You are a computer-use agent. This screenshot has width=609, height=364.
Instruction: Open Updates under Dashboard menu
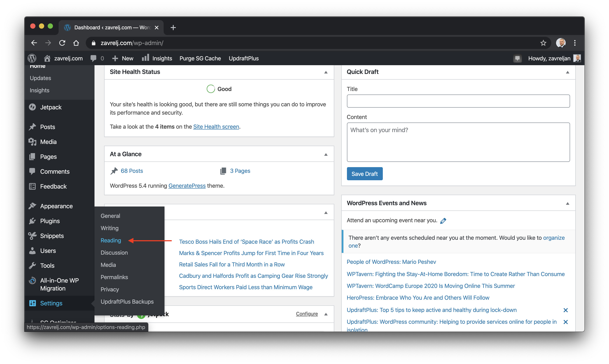point(40,78)
